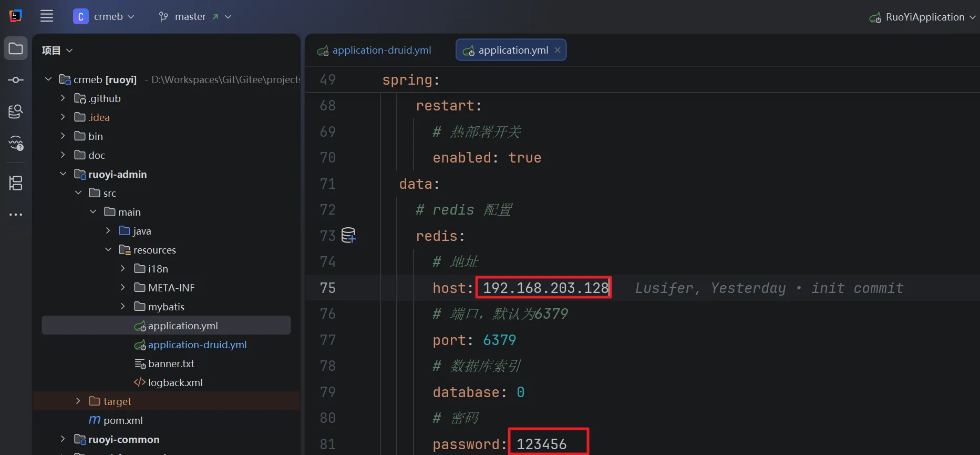Expand the .github folder
This screenshot has height=455, width=980.
pyautogui.click(x=63, y=98)
